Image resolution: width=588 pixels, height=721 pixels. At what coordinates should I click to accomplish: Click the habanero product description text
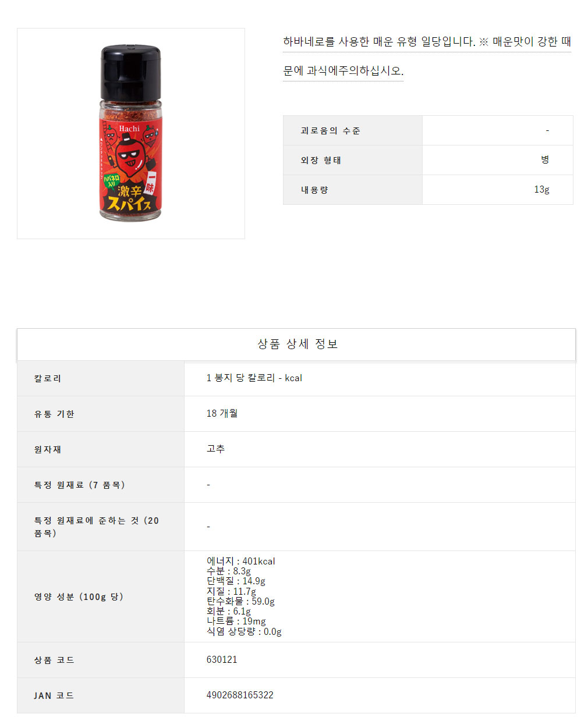427,56
